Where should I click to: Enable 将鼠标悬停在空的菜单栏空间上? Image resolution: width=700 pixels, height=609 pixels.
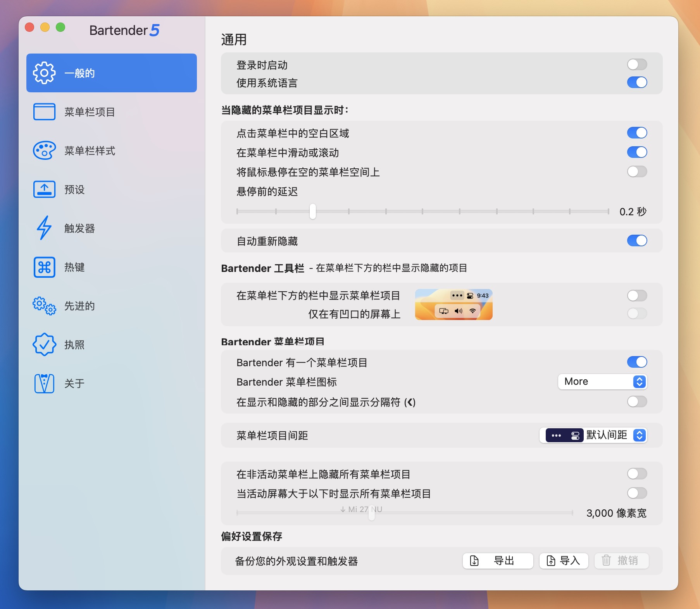click(x=637, y=171)
